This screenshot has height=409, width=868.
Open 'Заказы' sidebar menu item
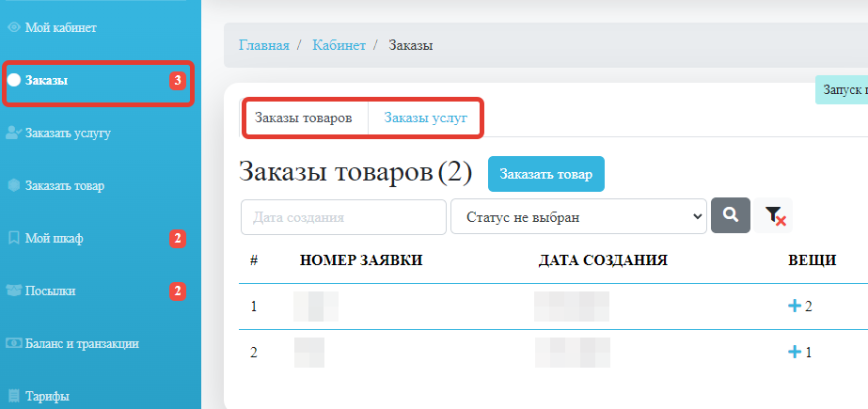47,81
